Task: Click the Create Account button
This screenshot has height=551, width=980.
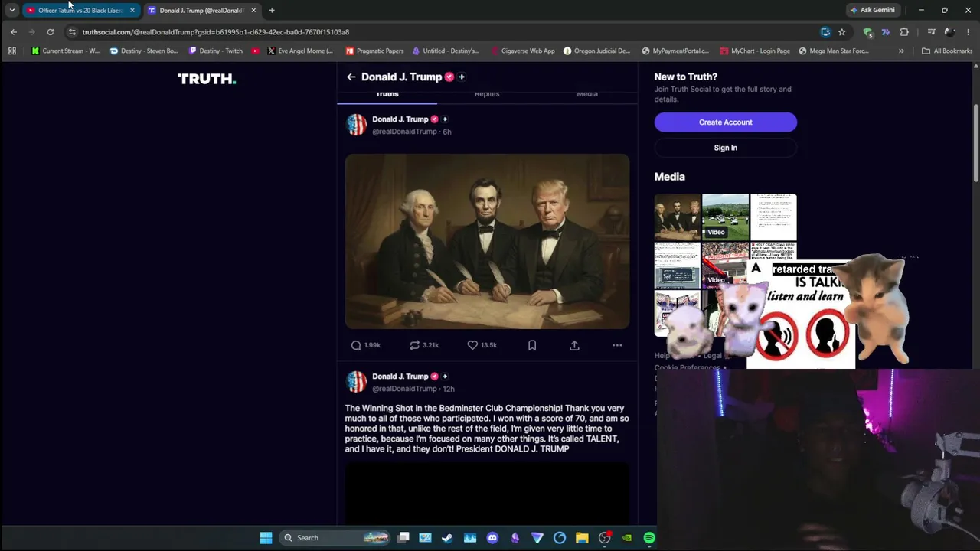Action: point(725,122)
